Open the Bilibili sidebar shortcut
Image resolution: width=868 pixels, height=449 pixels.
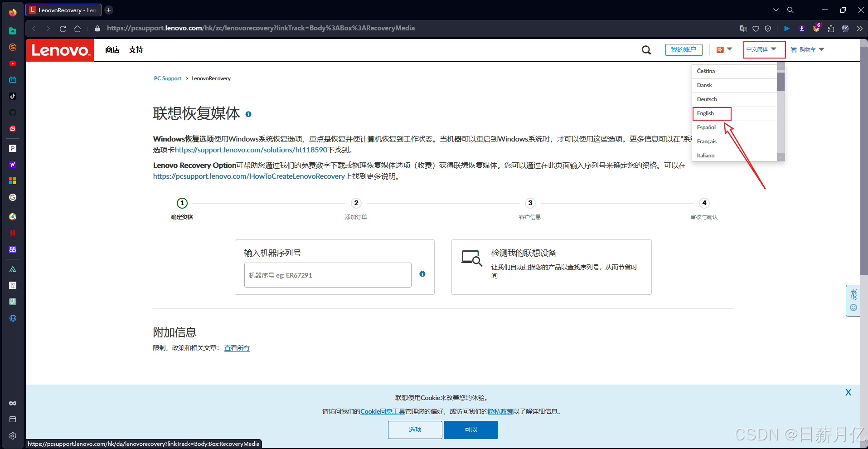(13, 80)
